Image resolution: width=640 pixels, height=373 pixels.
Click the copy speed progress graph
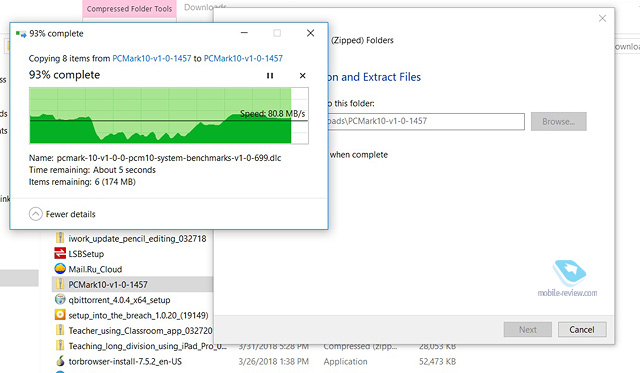pos(169,115)
